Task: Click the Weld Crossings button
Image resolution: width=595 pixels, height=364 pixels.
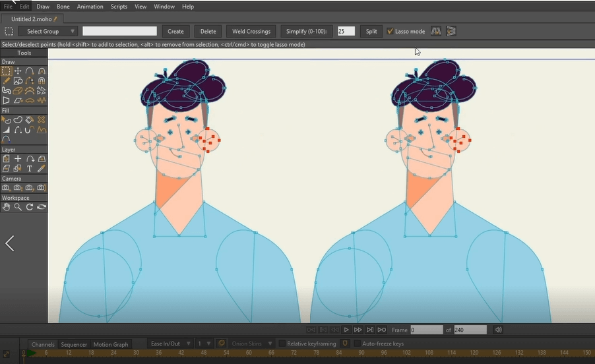Action: (251, 31)
